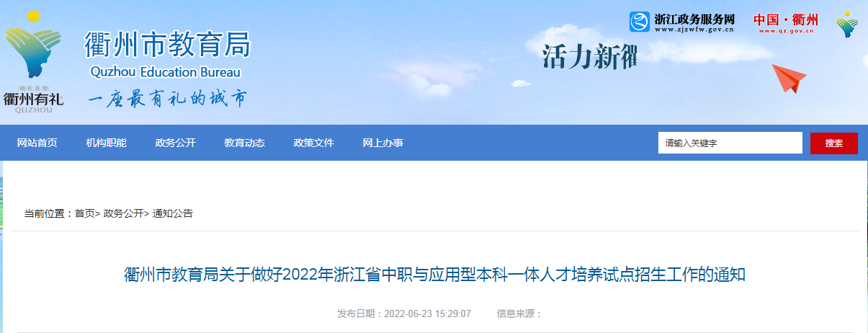This screenshot has height=333, width=868.
Task: Open the 机构职能 menu item
Action: (x=107, y=143)
